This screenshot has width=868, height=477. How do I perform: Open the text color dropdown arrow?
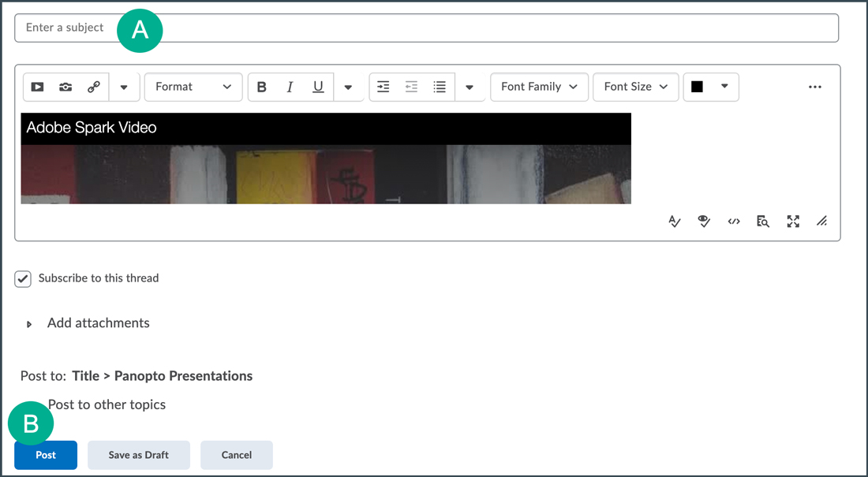tap(724, 86)
